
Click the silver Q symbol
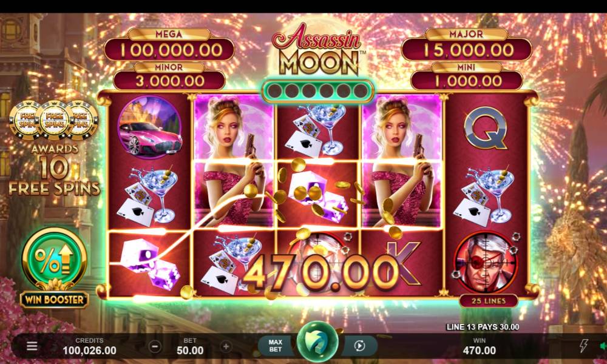[x=486, y=128]
